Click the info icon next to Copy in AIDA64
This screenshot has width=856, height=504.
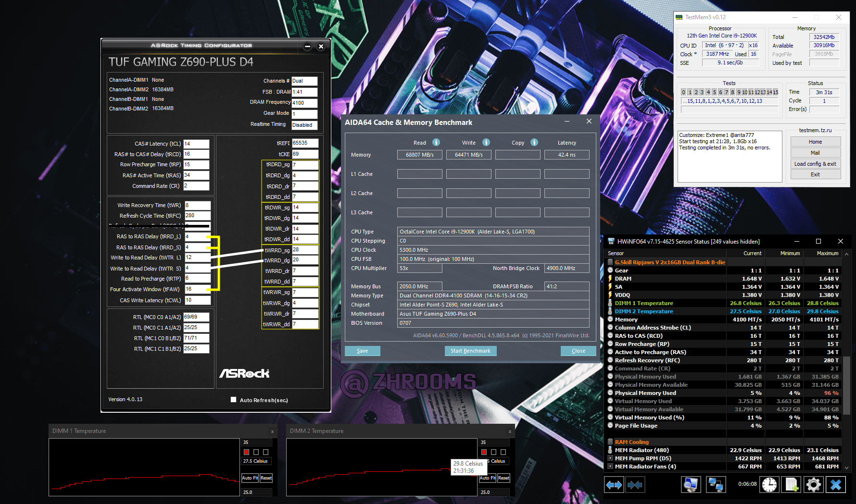(x=534, y=142)
